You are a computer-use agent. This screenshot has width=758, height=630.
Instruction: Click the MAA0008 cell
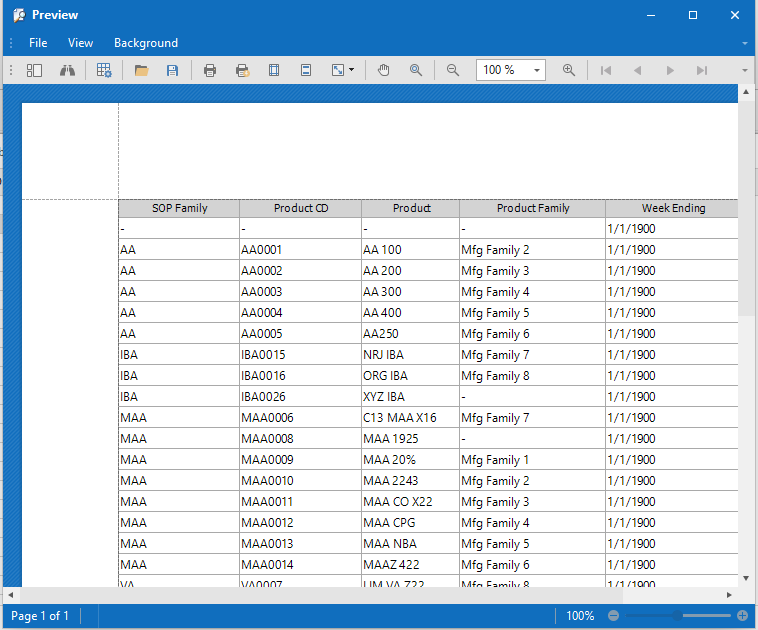[x=301, y=439]
